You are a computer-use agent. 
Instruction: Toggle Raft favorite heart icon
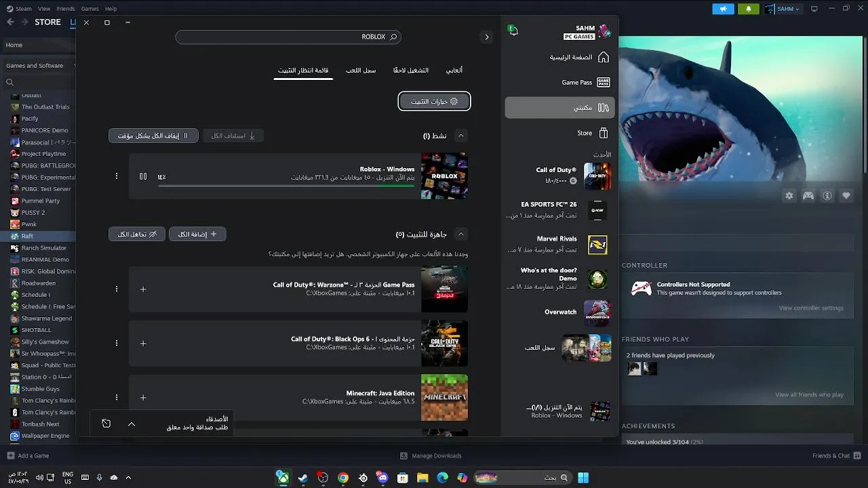pos(846,196)
